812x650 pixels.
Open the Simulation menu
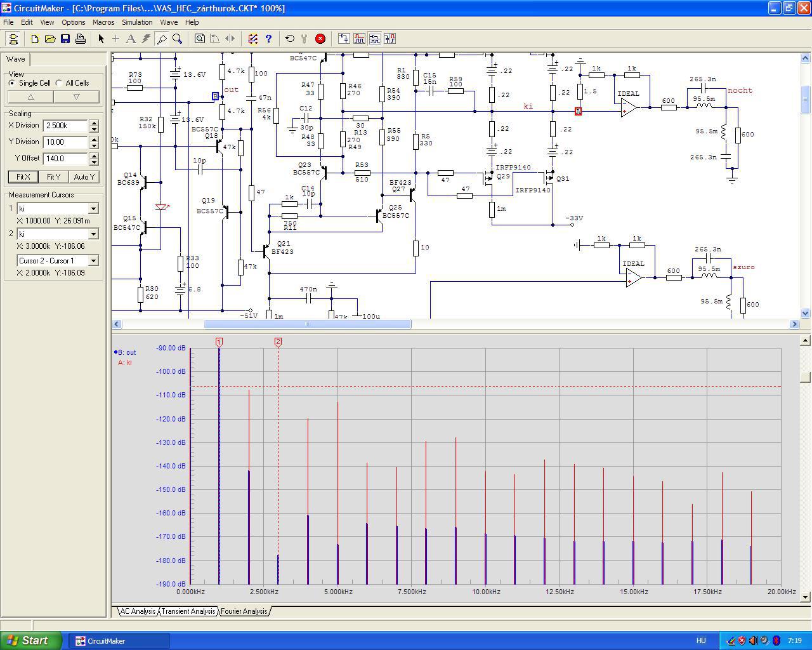tap(137, 22)
